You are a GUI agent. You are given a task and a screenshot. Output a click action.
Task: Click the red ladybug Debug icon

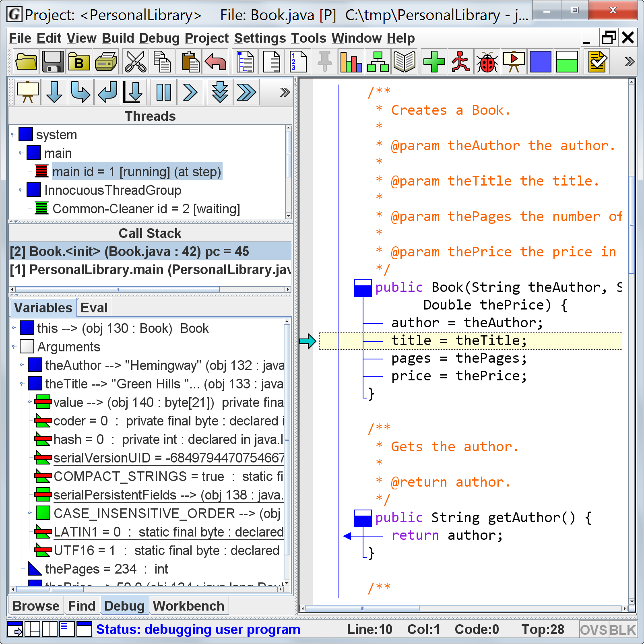[487, 62]
